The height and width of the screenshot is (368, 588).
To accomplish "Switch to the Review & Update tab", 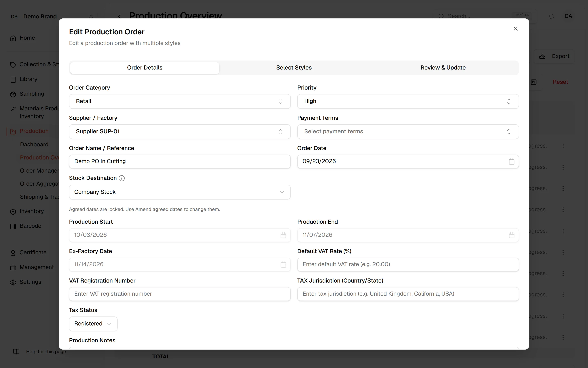I will click(x=443, y=68).
